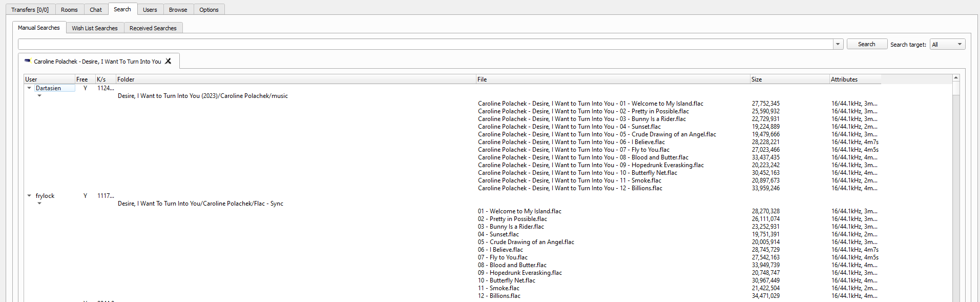Sort by Folder column header

296,79
